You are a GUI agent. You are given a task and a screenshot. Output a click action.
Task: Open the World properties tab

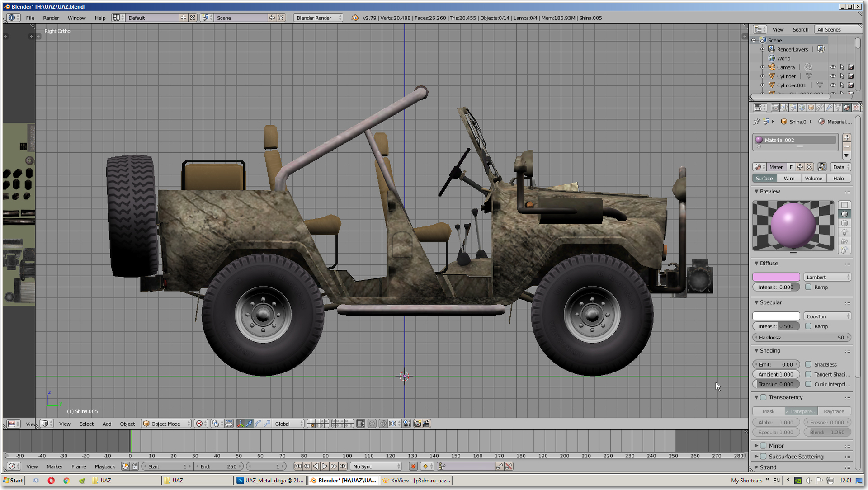click(x=802, y=108)
